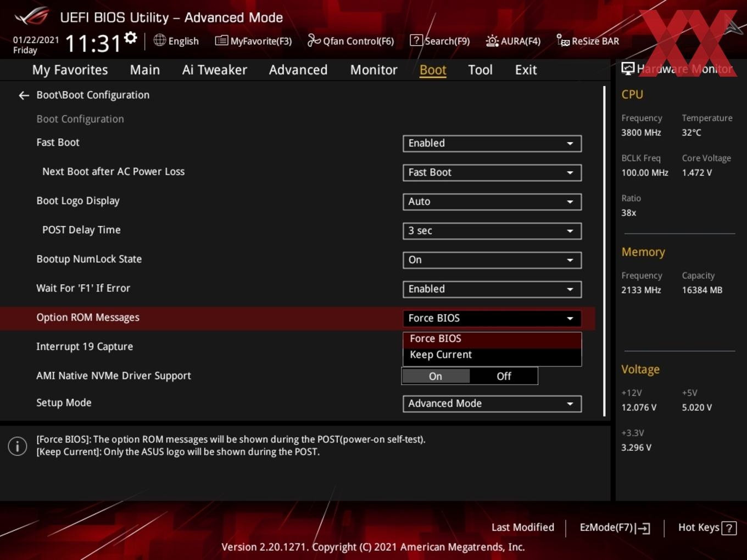
Task: Switch to the Exit tab
Action: point(526,70)
